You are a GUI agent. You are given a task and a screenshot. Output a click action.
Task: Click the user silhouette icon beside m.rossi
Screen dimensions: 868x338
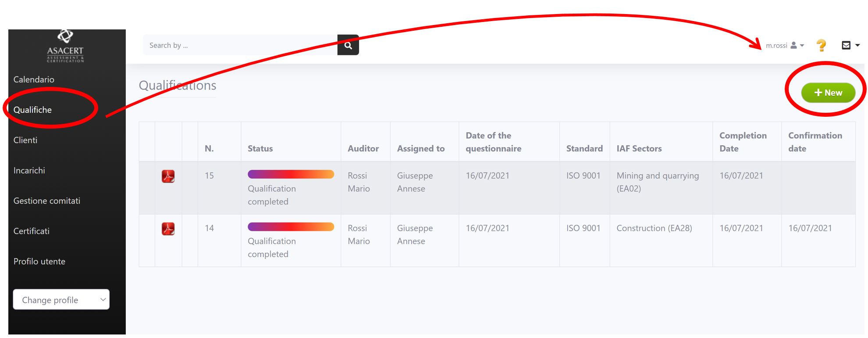point(793,46)
